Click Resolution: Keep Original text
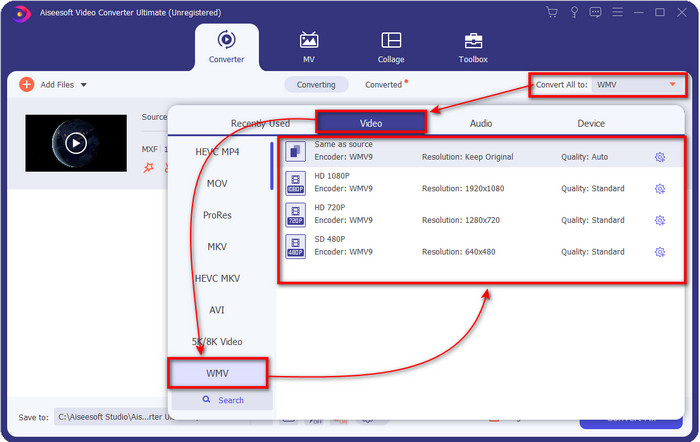700x442 pixels. [467, 157]
